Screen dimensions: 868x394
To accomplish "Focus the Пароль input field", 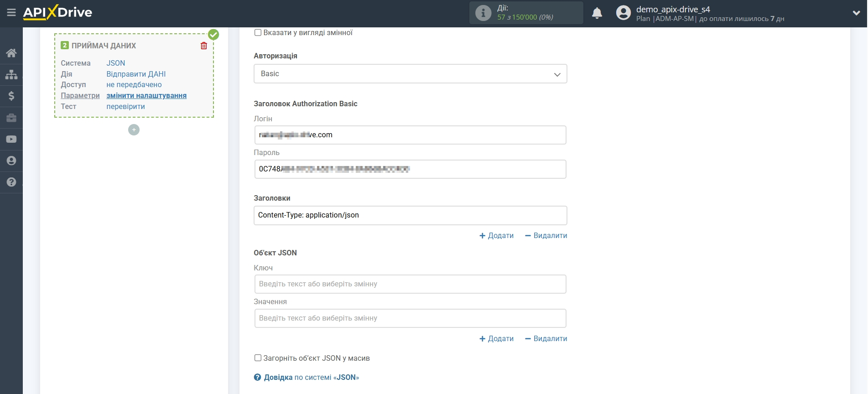I will point(410,169).
